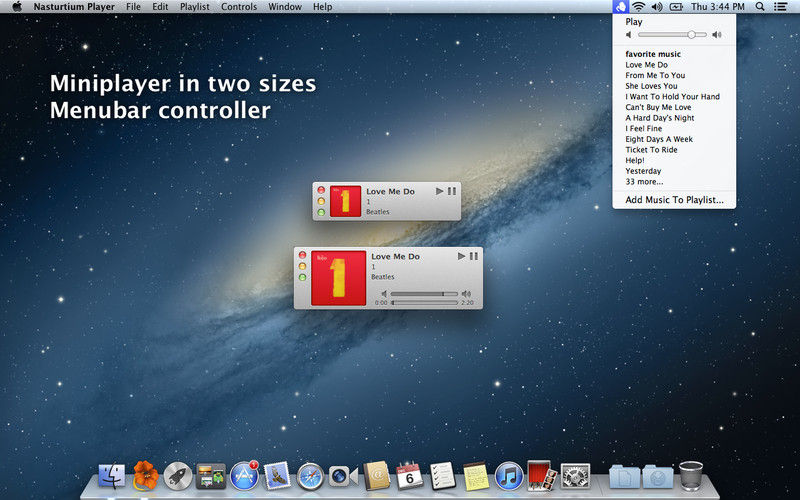Image resolution: width=800 pixels, height=500 pixels.
Task: Open Contacts address book in Dock
Action: pos(377,476)
